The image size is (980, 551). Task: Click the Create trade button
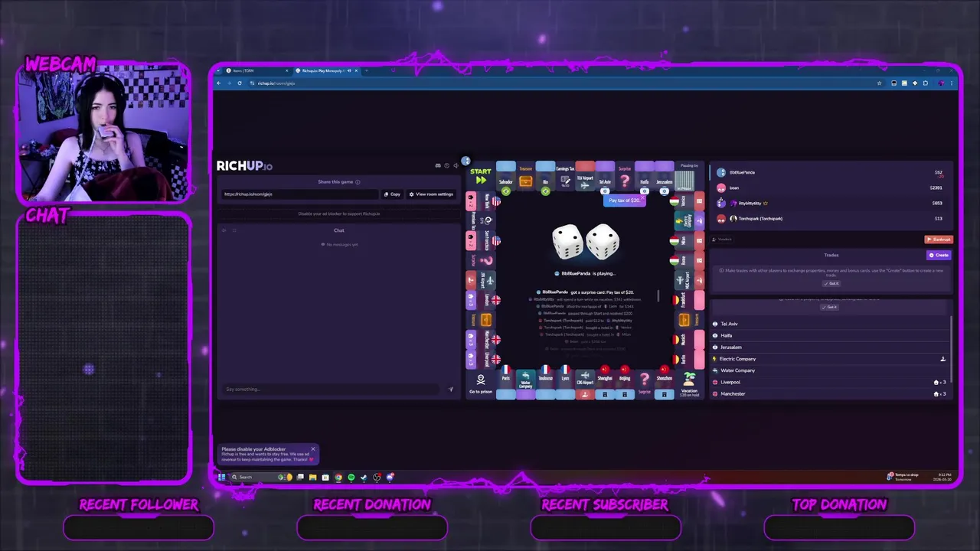click(x=939, y=255)
